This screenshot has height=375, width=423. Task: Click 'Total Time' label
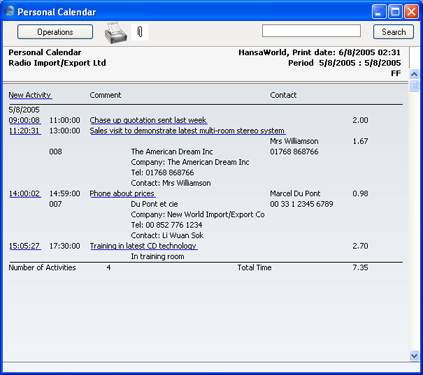[254, 268]
